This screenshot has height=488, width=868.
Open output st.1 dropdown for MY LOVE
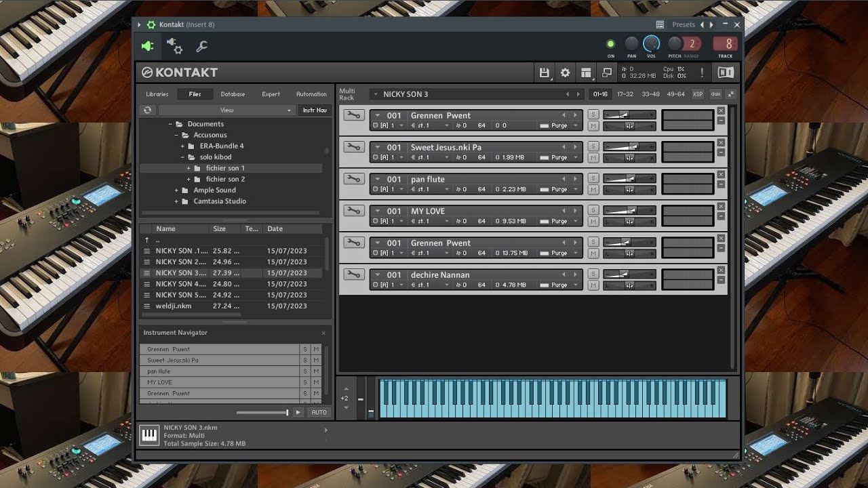click(x=431, y=221)
